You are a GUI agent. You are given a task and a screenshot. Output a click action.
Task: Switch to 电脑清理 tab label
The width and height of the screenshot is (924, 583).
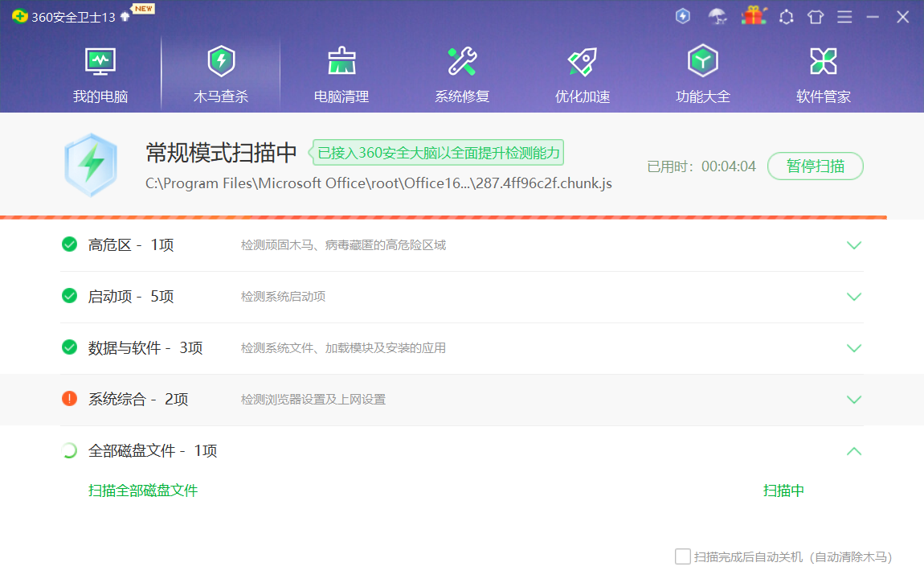[x=341, y=96]
